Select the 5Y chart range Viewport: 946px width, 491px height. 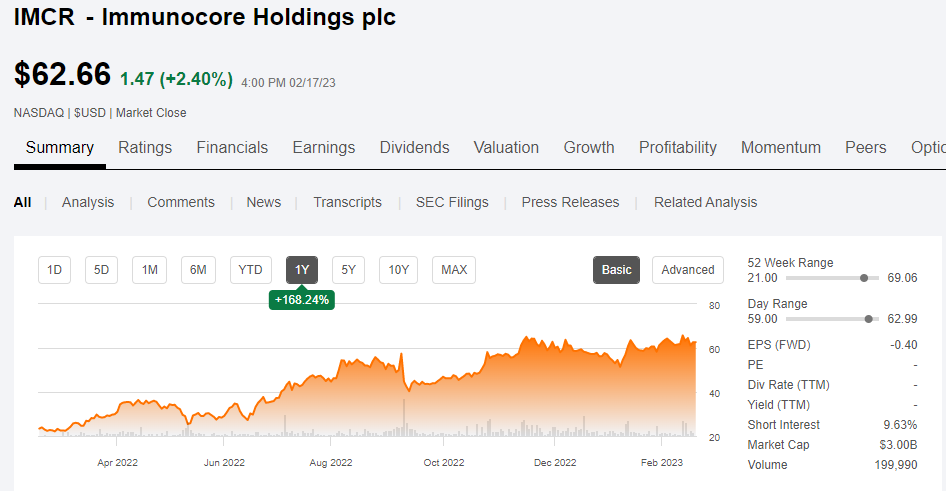(348, 270)
